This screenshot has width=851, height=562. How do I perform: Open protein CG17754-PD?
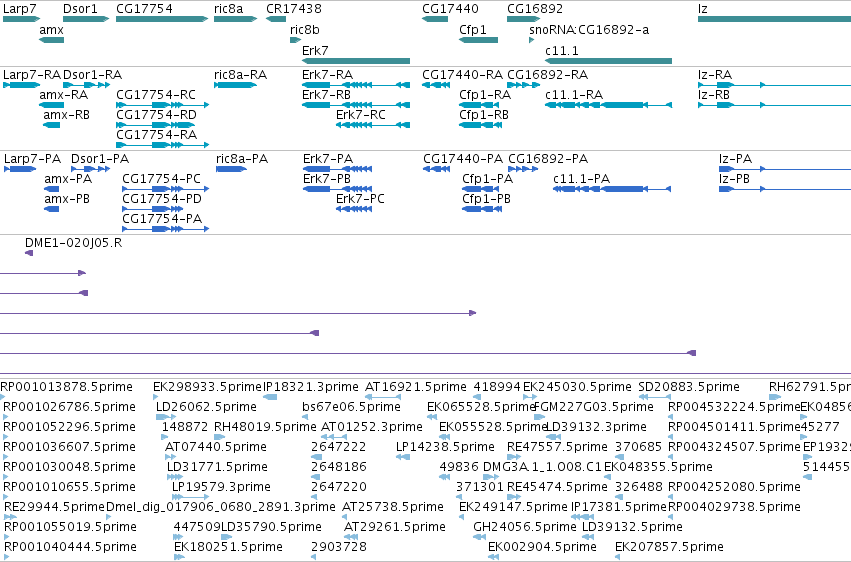pos(162,199)
